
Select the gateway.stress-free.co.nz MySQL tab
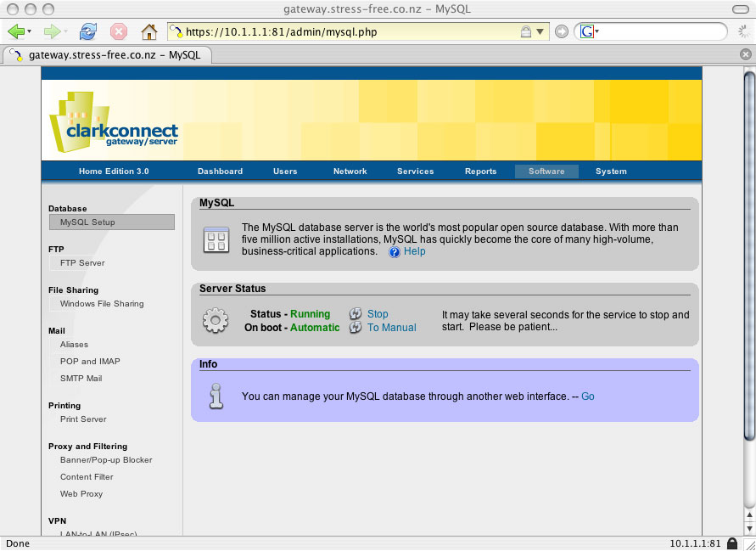pos(108,55)
